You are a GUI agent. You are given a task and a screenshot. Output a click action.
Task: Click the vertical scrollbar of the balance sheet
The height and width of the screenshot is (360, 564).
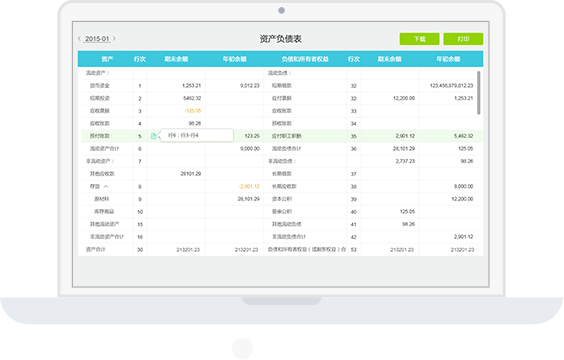coord(478,93)
